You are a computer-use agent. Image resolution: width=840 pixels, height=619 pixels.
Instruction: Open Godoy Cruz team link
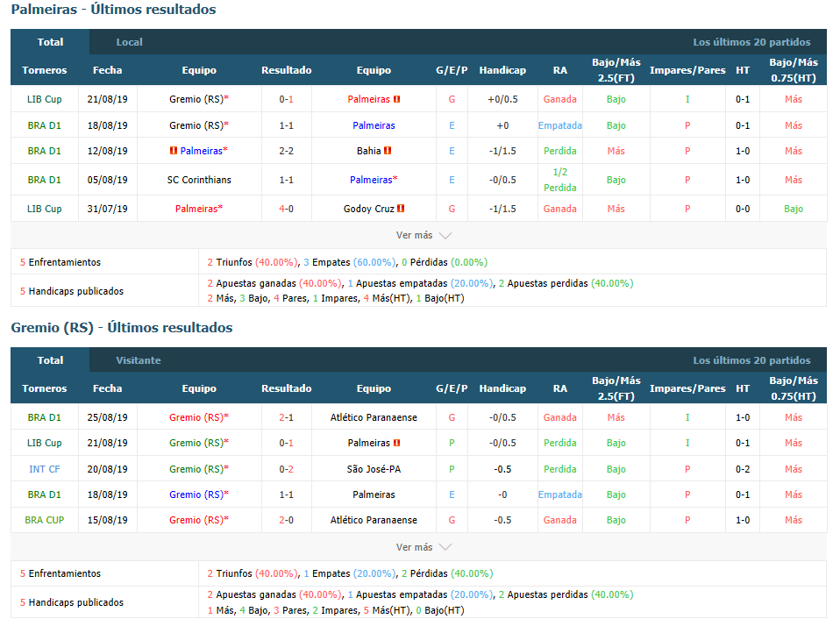(x=368, y=209)
